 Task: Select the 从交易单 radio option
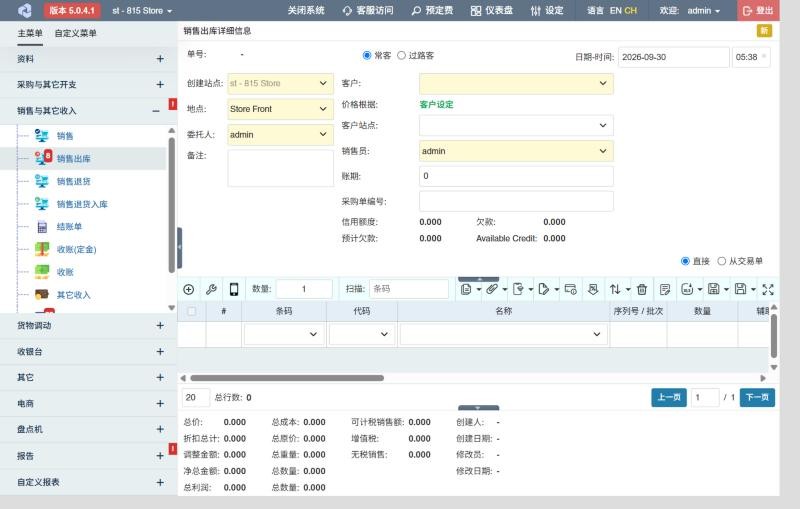(721, 261)
